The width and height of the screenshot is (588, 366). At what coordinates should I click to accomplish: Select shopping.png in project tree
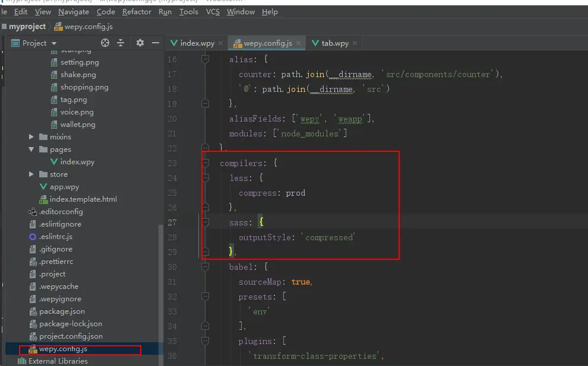click(84, 87)
